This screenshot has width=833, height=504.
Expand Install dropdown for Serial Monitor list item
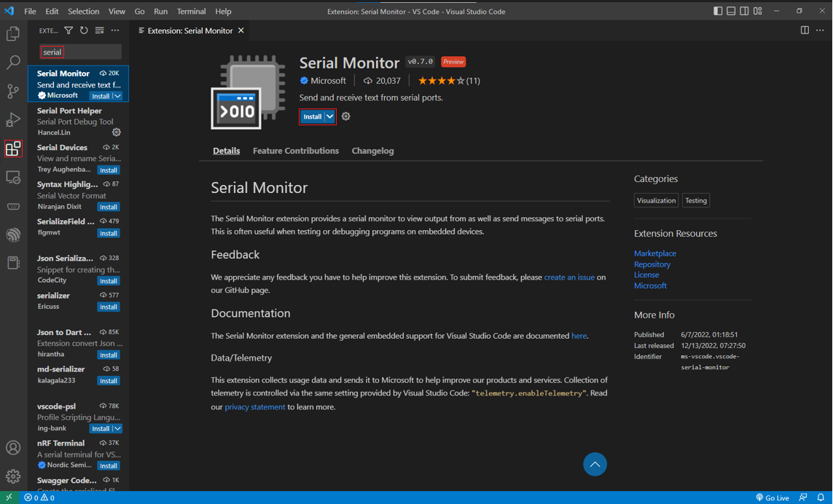[118, 96]
